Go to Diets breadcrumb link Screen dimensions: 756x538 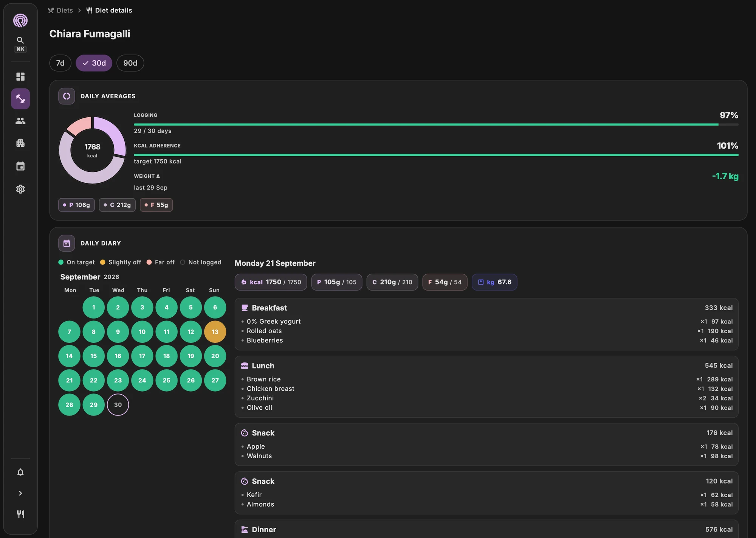click(x=60, y=10)
